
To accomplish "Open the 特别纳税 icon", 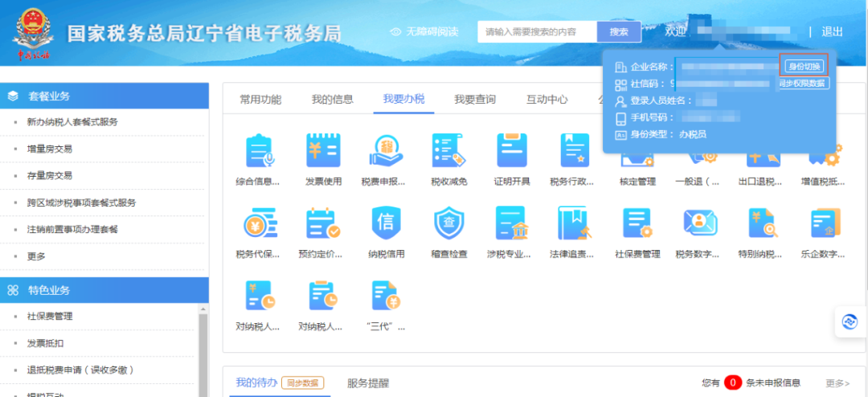I will coord(764,225).
